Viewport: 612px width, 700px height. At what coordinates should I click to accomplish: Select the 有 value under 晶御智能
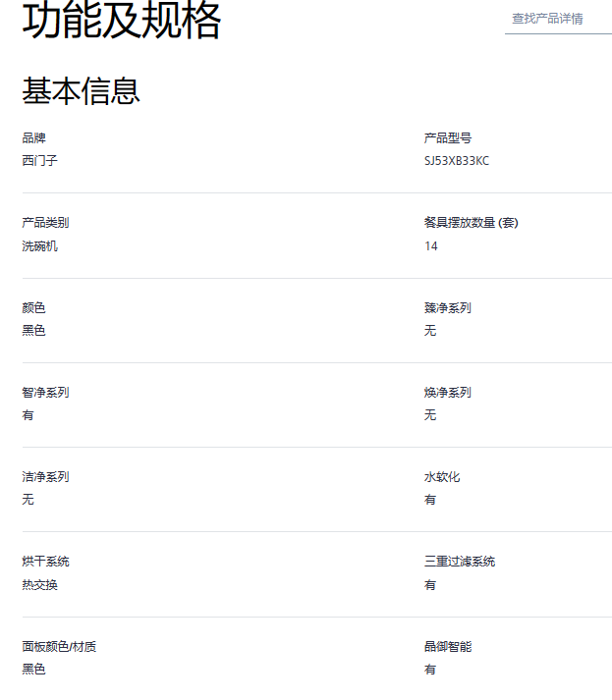coord(430,670)
